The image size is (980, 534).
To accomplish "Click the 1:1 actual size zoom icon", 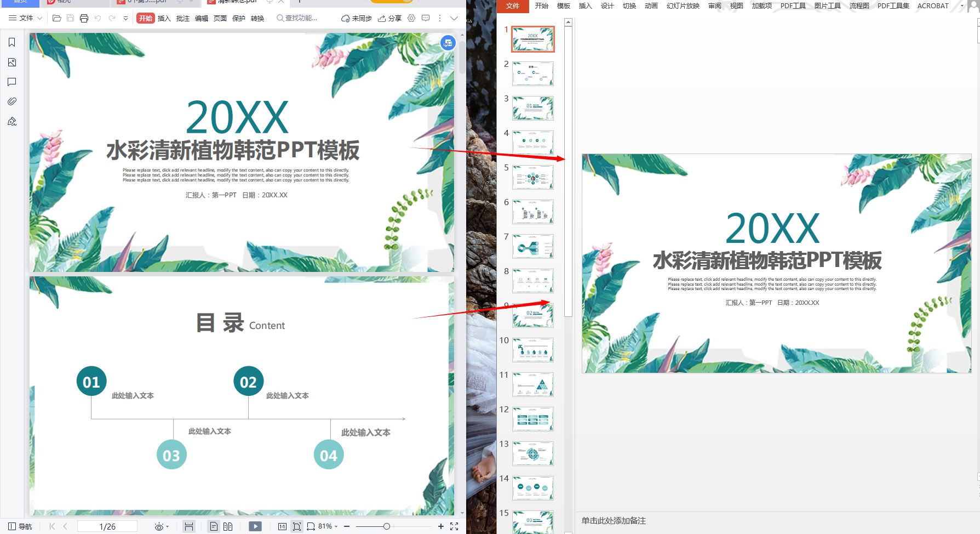I will pyautogui.click(x=282, y=526).
